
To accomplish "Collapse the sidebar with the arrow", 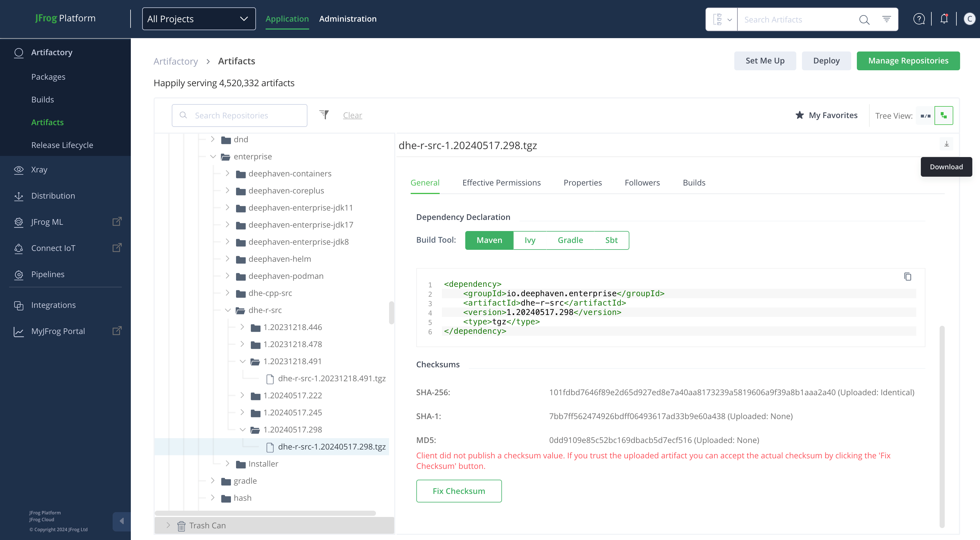I will (x=121, y=521).
